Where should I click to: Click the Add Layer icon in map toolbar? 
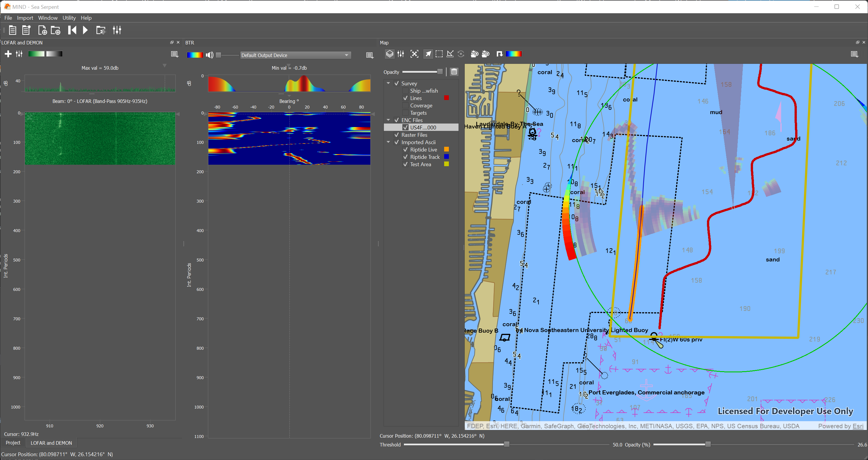pos(390,54)
